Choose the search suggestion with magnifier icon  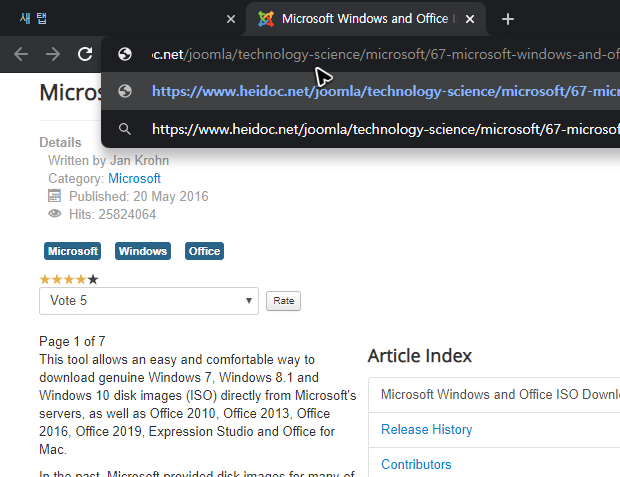(x=361, y=129)
